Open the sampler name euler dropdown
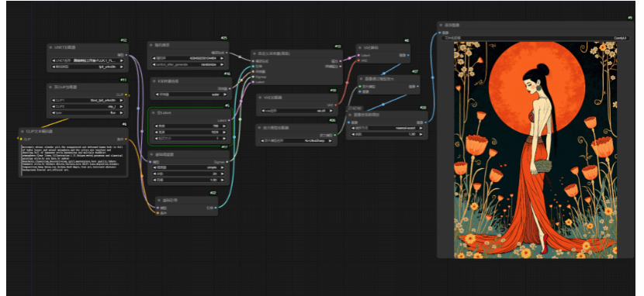644x296 pixels. tap(189, 95)
